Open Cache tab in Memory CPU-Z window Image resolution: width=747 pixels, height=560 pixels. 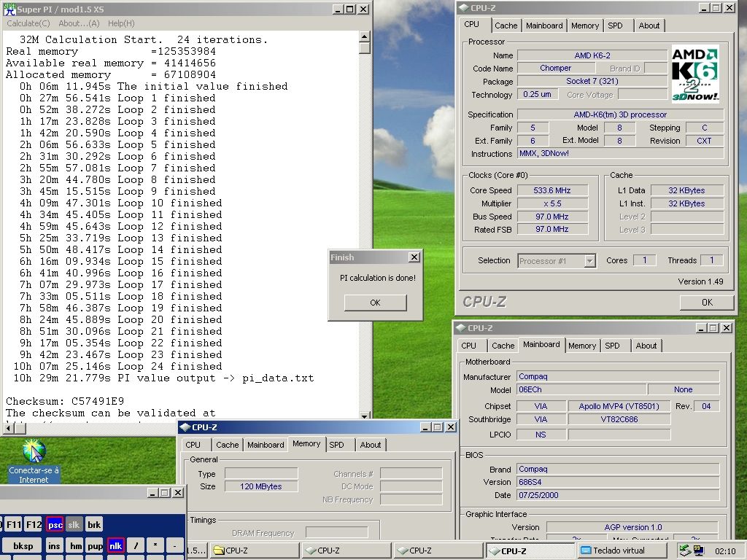click(228, 445)
